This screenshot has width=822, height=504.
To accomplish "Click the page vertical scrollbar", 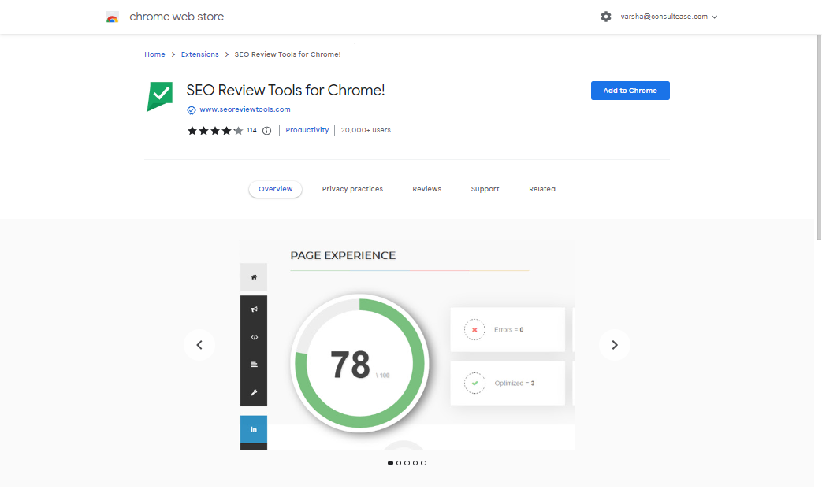I will [x=819, y=137].
